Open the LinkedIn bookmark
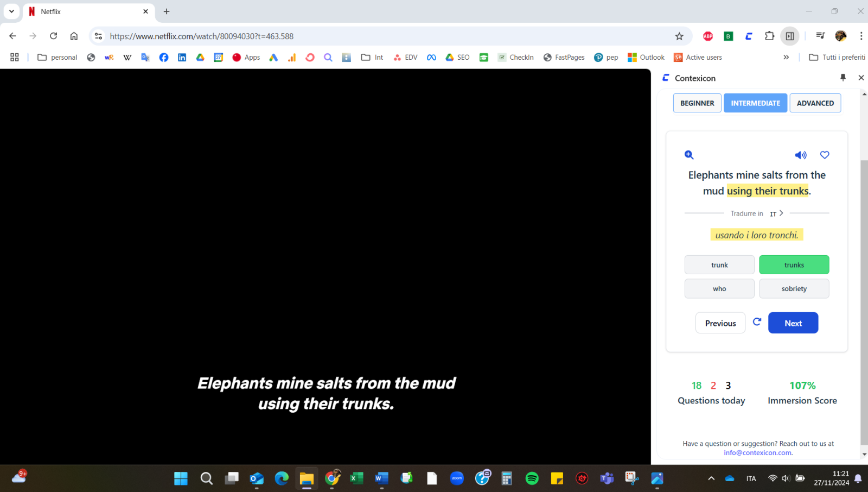Image resolution: width=868 pixels, height=492 pixels. click(x=182, y=57)
